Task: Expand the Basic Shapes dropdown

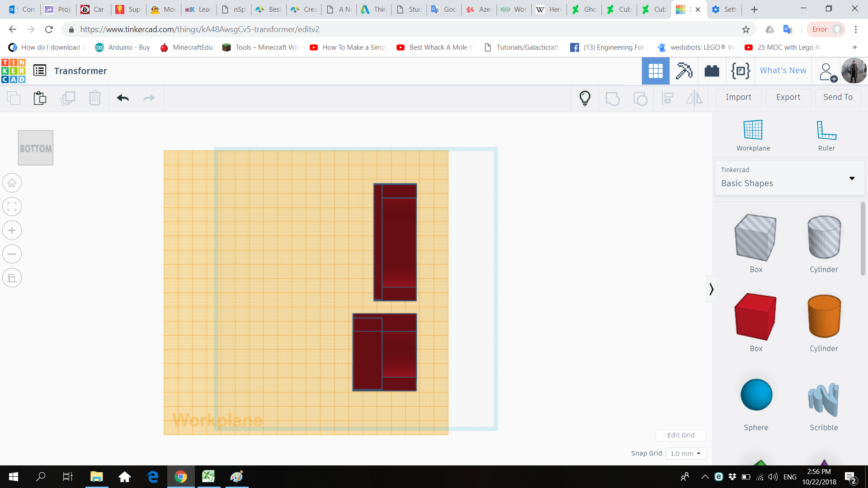Action: click(x=852, y=178)
